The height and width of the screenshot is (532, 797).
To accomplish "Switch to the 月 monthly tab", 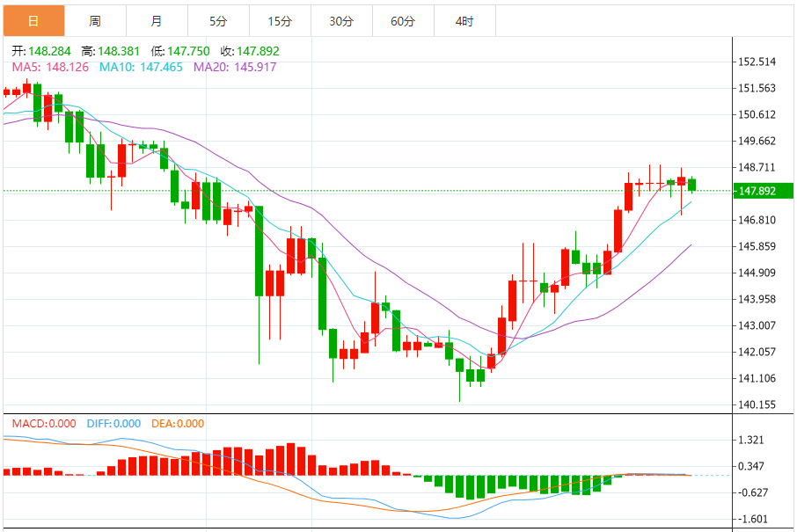I will pos(157,21).
